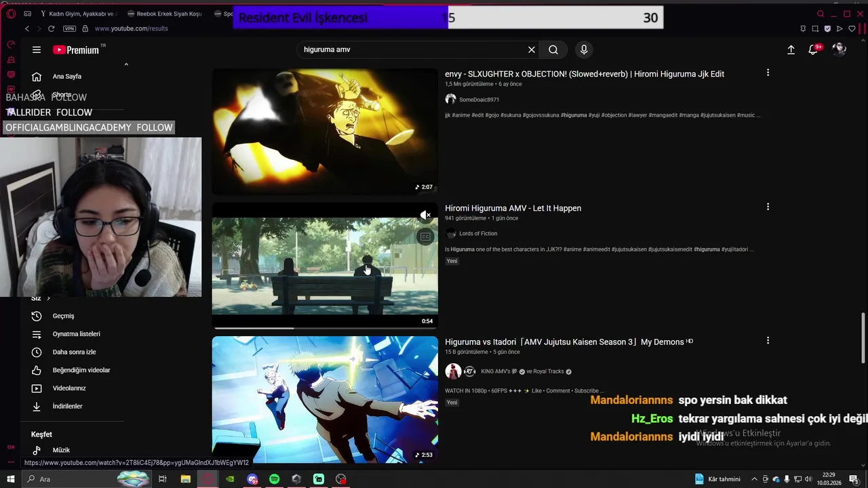This screenshot has width=868, height=488.
Task: Open Task View on the taskbar
Action: (163, 479)
